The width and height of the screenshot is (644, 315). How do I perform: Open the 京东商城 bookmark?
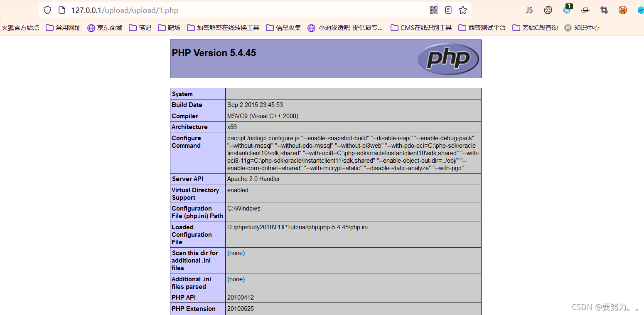coord(105,28)
